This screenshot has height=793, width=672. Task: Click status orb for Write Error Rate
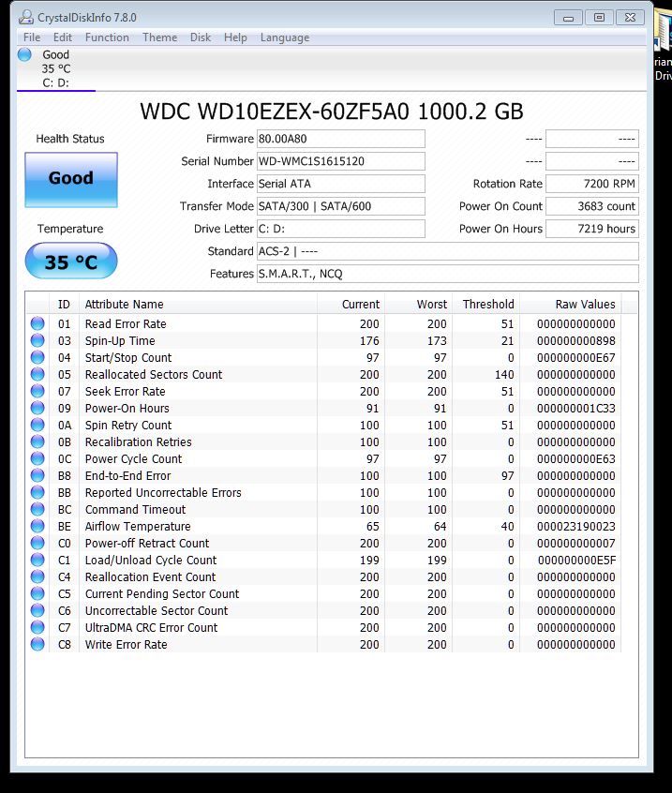pyautogui.click(x=37, y=644)
